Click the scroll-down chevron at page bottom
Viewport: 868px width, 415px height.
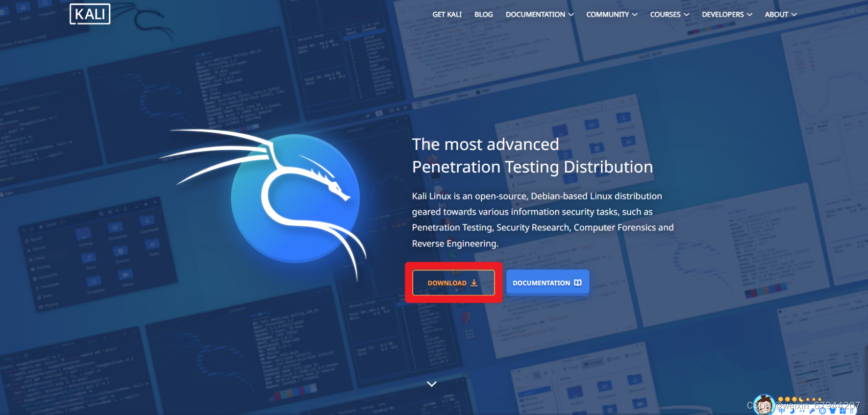click(431, 384)
